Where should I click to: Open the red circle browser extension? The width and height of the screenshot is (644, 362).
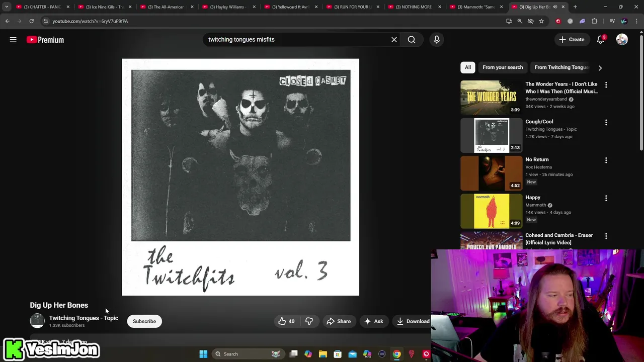pos(558,21)
